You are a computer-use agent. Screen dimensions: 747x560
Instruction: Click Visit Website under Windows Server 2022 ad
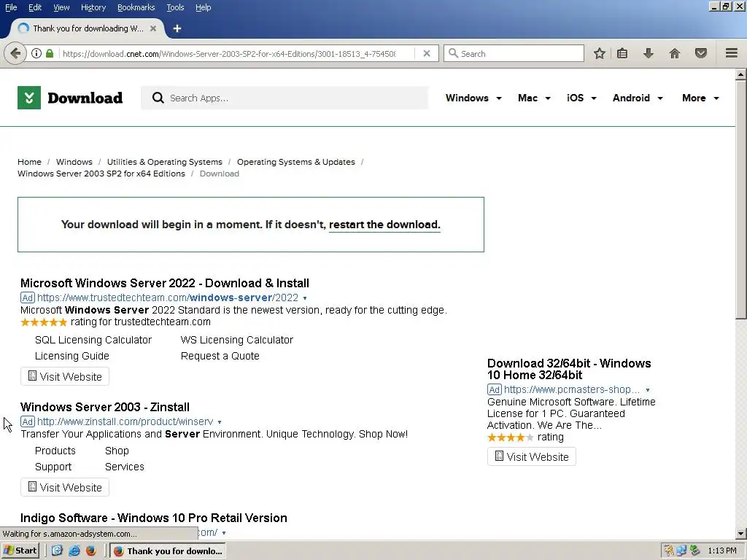point(65,377)
